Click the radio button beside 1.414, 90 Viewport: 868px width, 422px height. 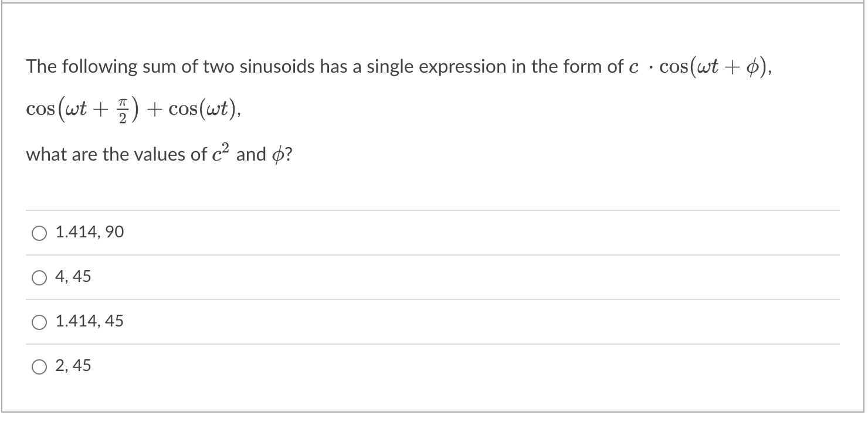click(39, 233)
